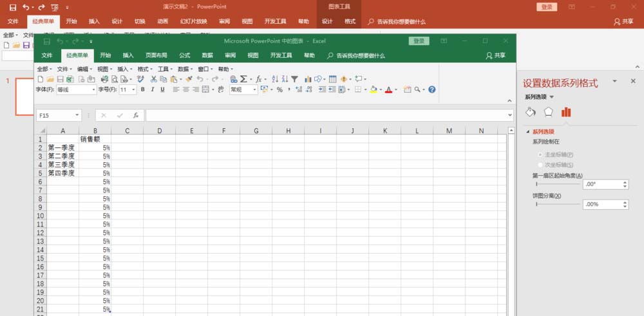
Task: Click Save icon in PowerPoint quick access toolbar
Action: pyautogui.click(x=13, y=7)
